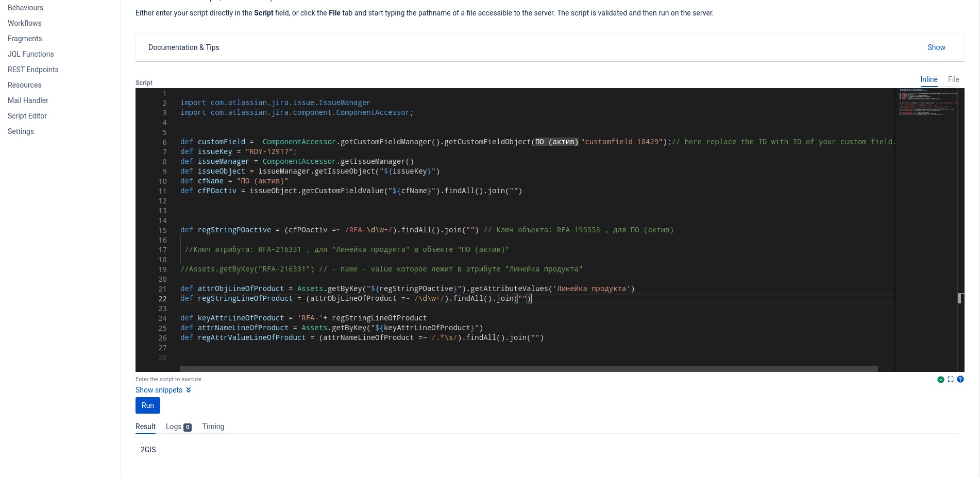Open Behaviours in the sidebar
Viewport: 980px width, 477px height.
point(25,8)
